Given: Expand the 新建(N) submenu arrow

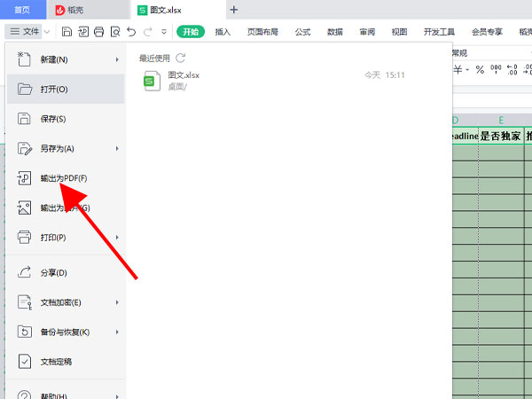Looking at the screenshot, I should pos(117,59).
